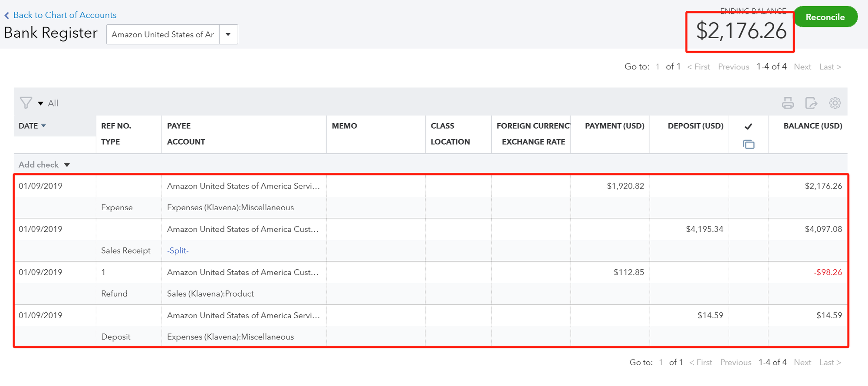Click top Previous pagination link

pyautogui.click(x=733, y=67)
